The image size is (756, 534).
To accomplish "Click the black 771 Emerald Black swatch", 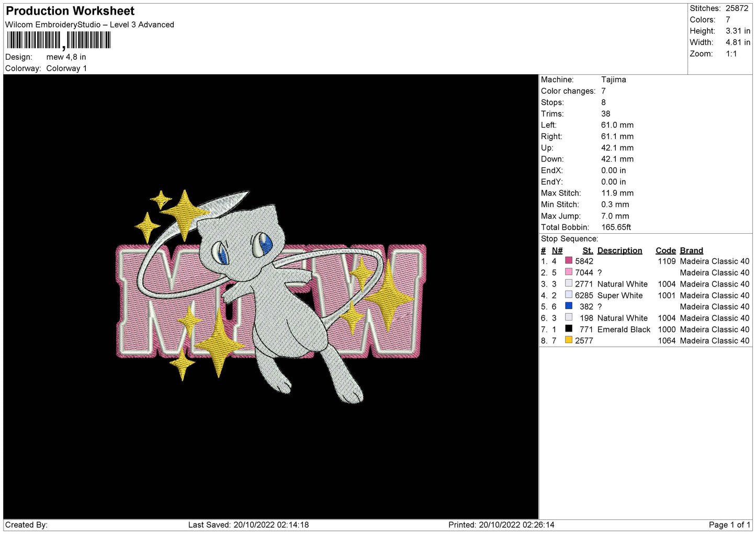I will tap(569, 328).
